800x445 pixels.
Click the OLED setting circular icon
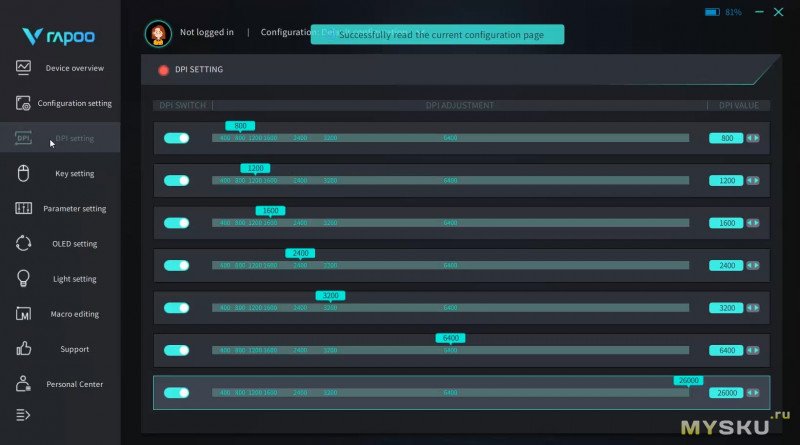(x=24, y=243)
